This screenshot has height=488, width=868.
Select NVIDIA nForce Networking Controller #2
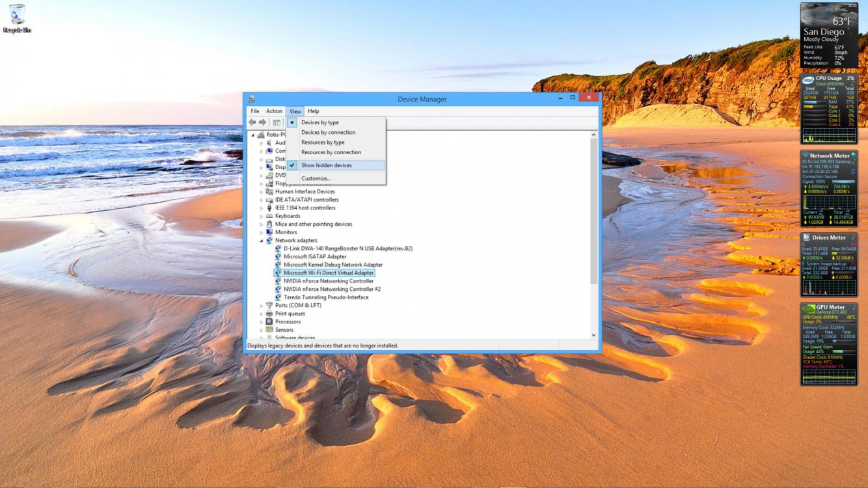click(x=332, y=289)
